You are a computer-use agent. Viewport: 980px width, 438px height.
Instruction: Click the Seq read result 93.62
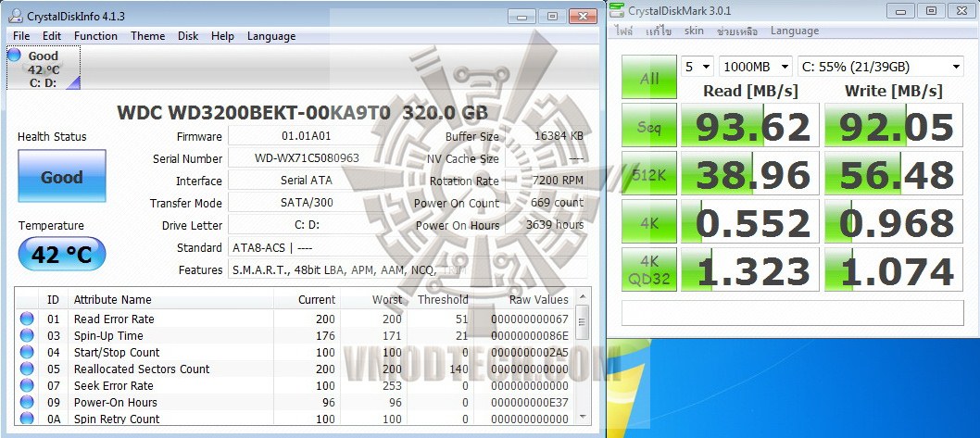[750, 126]
